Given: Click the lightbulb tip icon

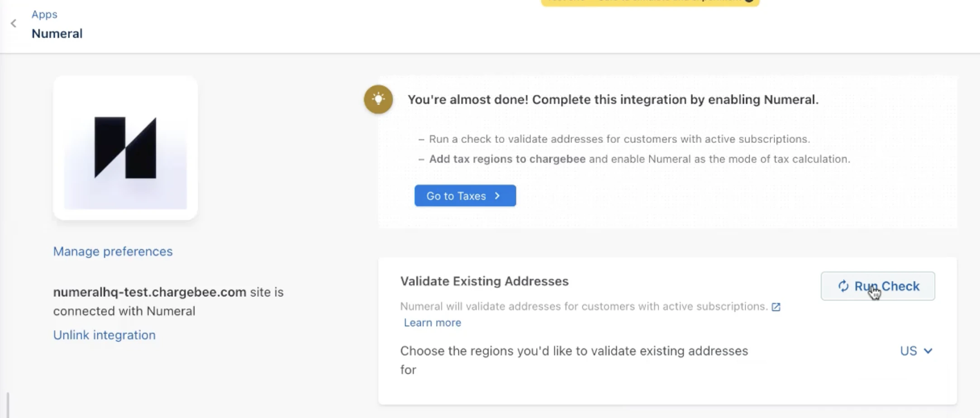Looking at the screenshot, I should 378,99.
